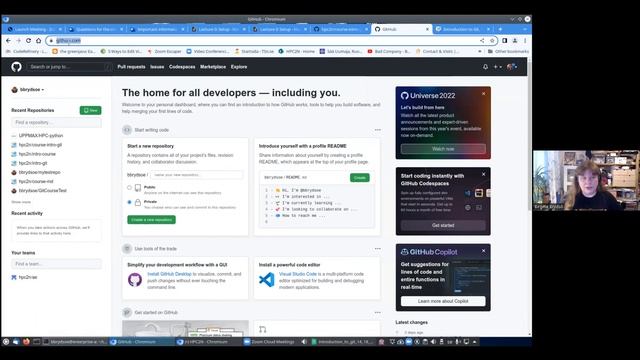Open the user avatar menu in GitHub header
Image resolution: width=640 pixels, height=360 pixels.
512,67
